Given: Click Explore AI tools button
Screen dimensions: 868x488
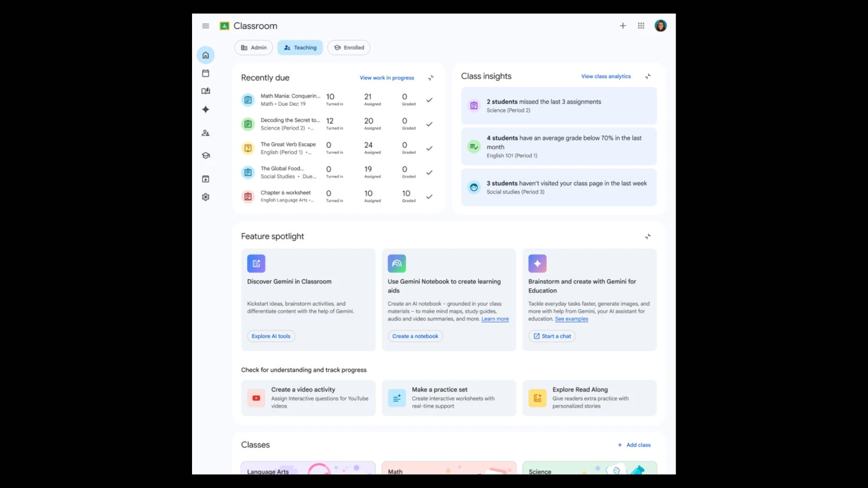Looking at the screenshot, I should (271, 336).
